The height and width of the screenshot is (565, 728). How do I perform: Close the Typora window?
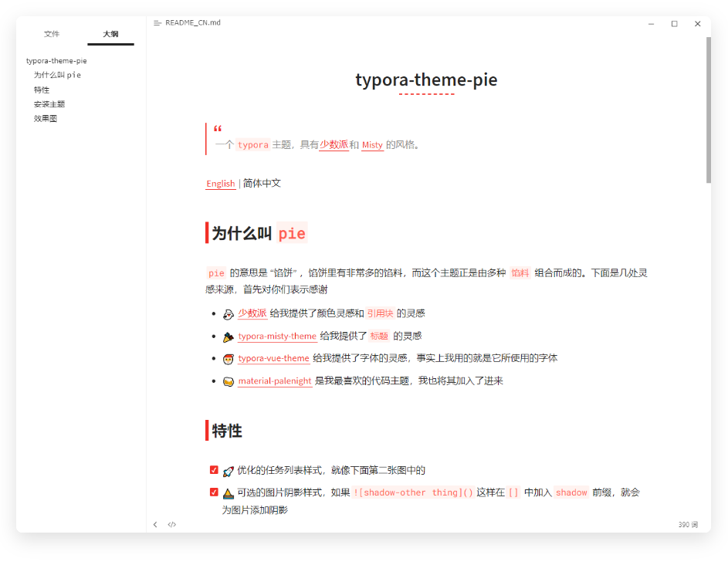coord(697,24)
